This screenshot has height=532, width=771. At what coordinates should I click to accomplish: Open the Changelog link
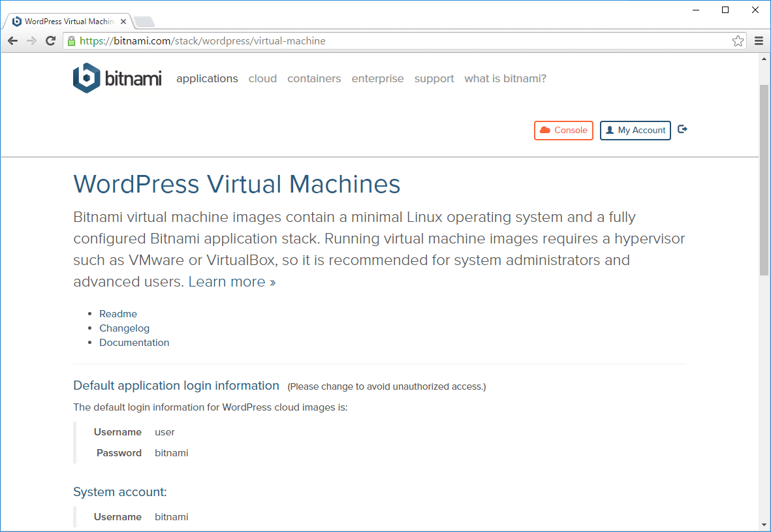click(x=125, y=328)
